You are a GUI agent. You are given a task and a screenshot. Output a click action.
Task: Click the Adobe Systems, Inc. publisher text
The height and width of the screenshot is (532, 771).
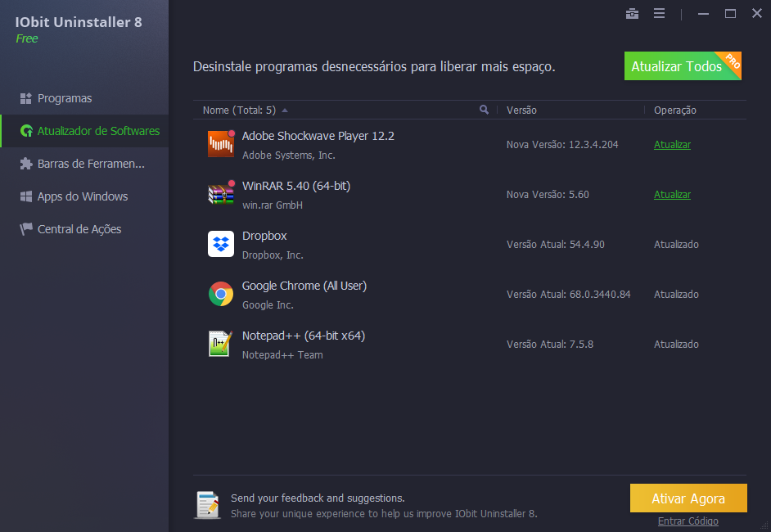click(x=289, y=156)
